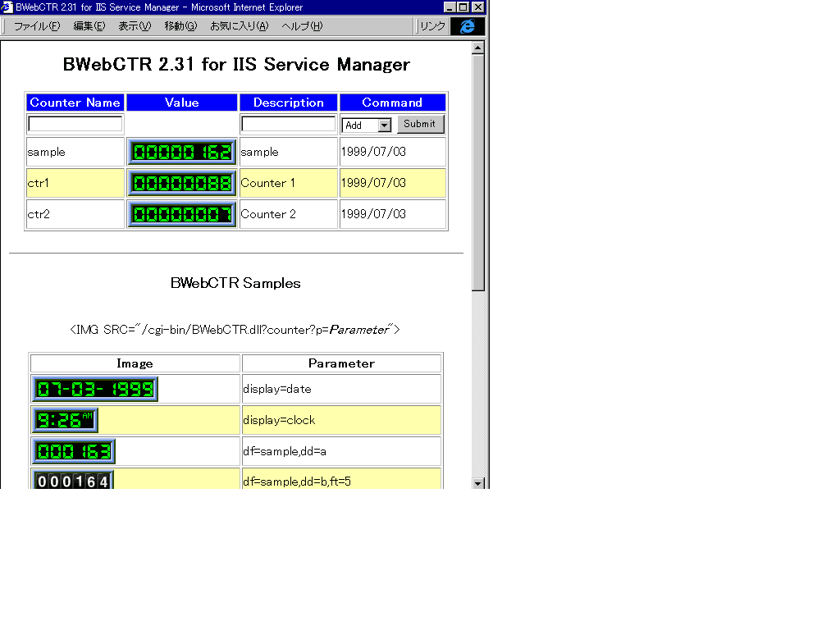840x630 pixels.
Task: Click the 'display=clock' parameter cell
Action: [x=342, y=420]
